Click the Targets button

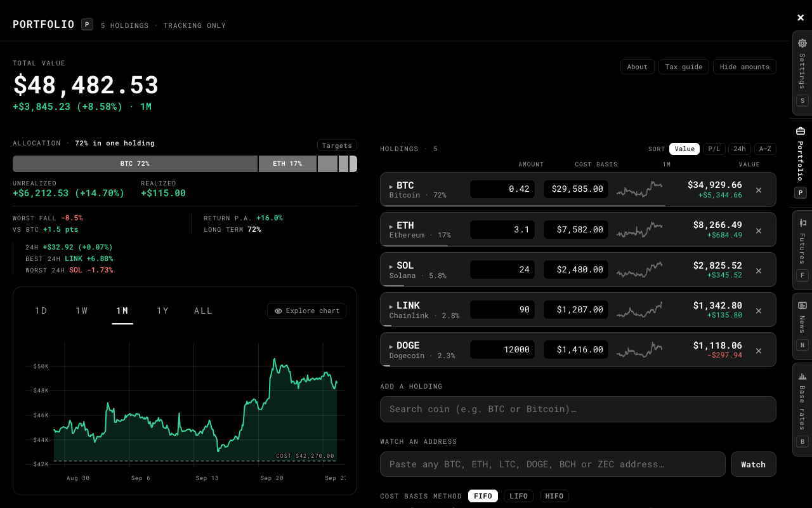pyautogui.click(x=337, y=145)
